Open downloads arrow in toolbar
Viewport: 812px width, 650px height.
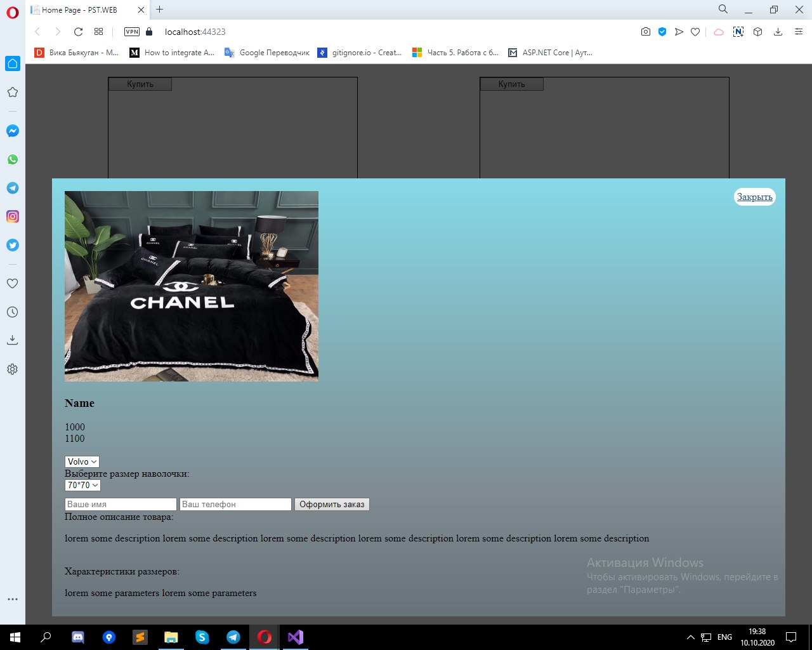point(778,32)
